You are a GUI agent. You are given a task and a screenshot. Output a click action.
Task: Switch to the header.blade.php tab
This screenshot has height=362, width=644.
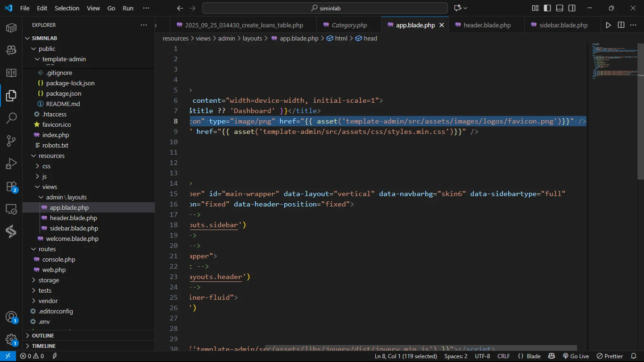pyautogui.click(x=487, y=25)
